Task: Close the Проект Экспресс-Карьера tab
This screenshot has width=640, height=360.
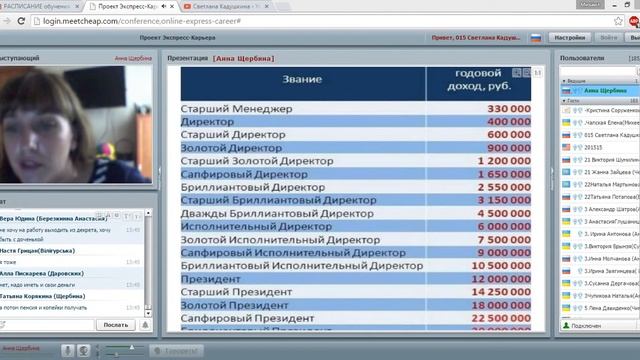Action: point(172,7)
